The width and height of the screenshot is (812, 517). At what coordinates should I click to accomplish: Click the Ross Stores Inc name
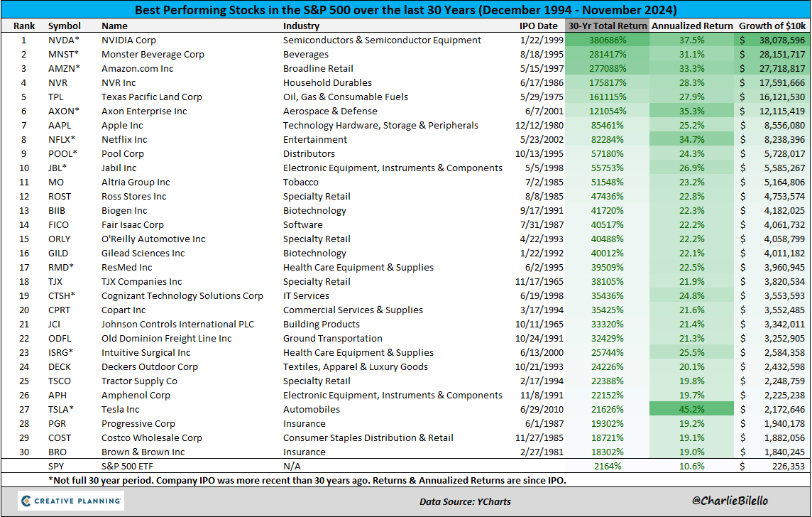click(x=133, y=196)
